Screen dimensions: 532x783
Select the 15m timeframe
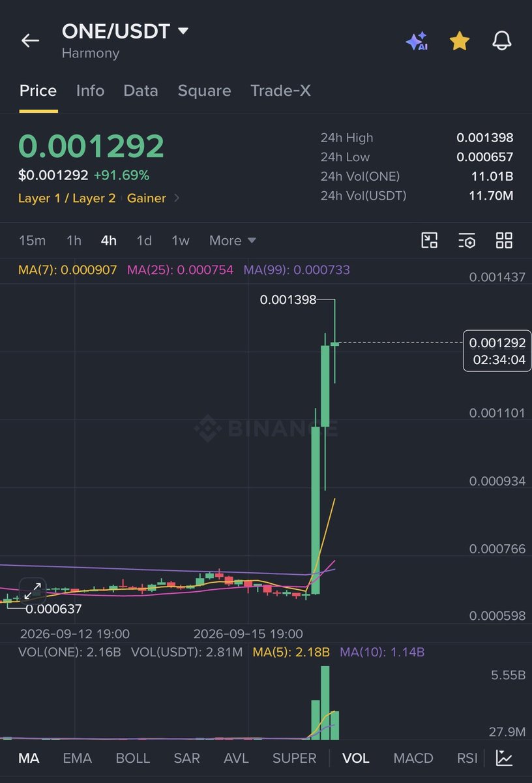click(33, 241)
